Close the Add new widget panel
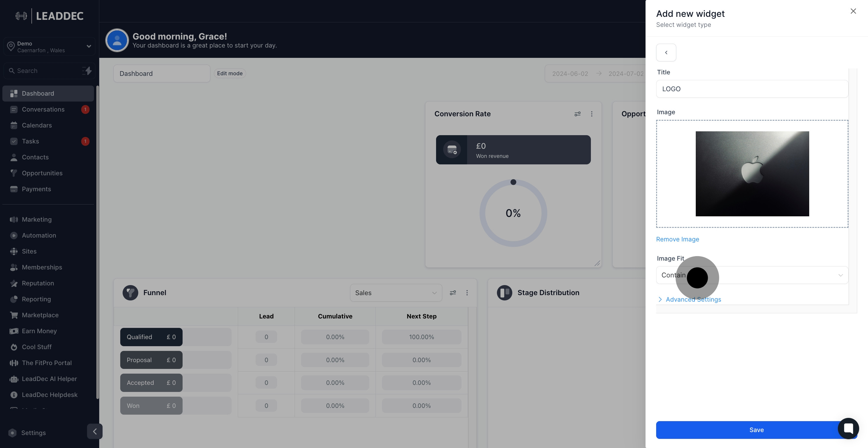 853,11
